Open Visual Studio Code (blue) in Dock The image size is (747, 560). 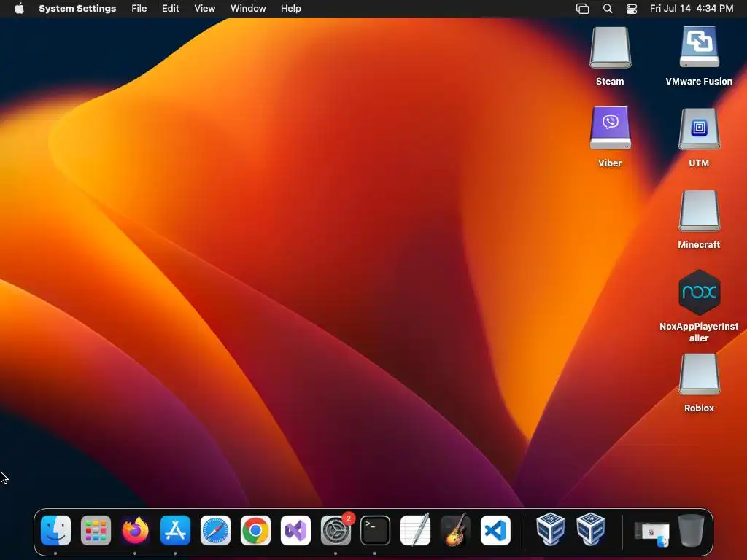click(495, 531)
